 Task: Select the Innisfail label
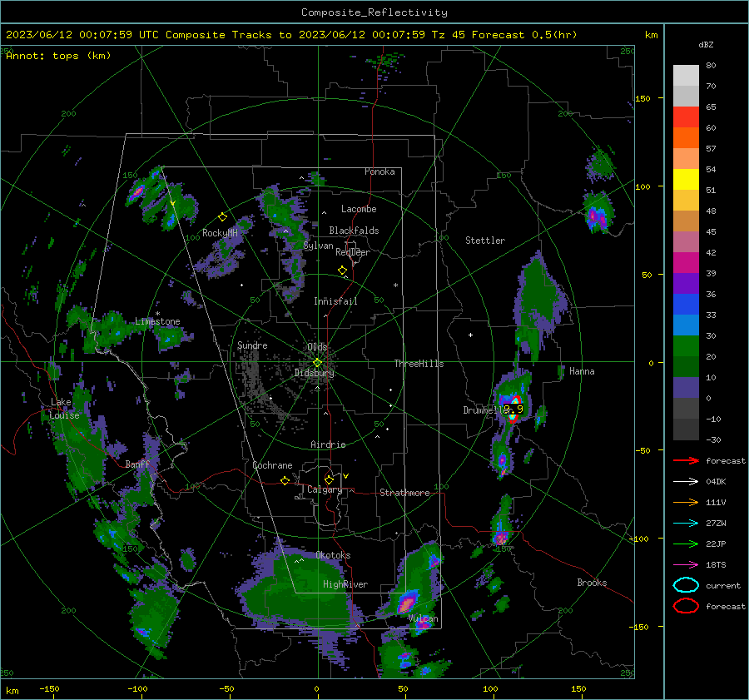click(x=335, y=301)
